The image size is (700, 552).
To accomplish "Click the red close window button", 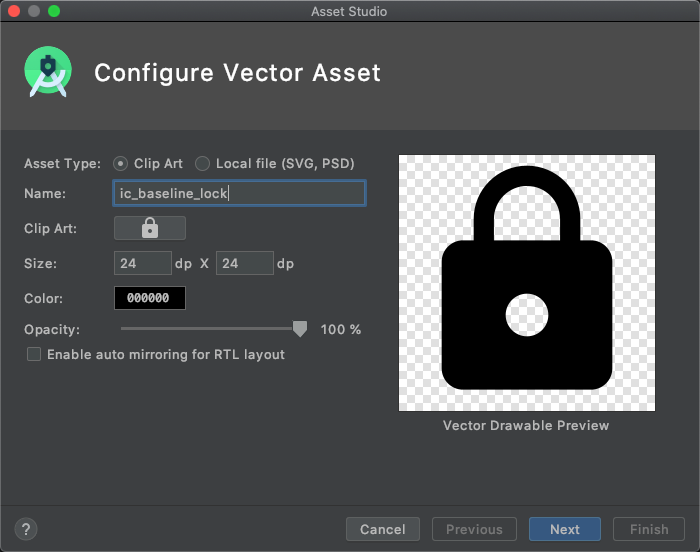I will (14, 12).
